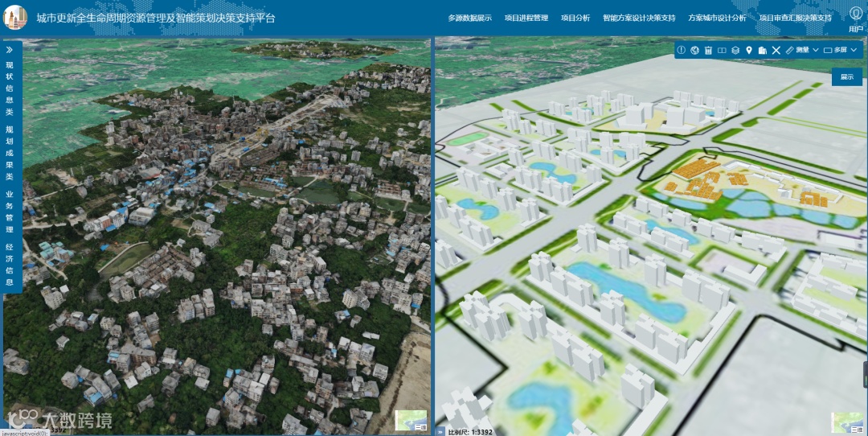Image resolution: width=868 pixels, height=436 pixels.
Task: Expand the 多屏 dropdown arrow
Action: click(x=853, y=51)
